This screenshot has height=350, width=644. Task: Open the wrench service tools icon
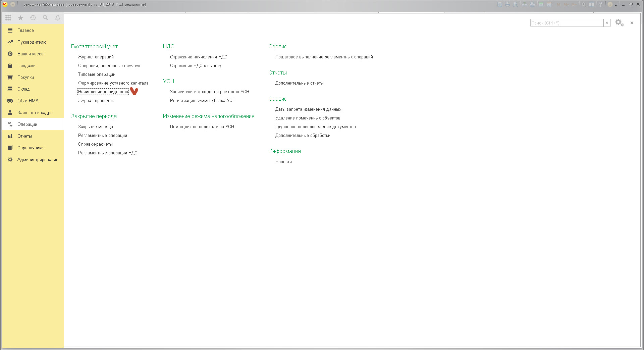(601, 4)
